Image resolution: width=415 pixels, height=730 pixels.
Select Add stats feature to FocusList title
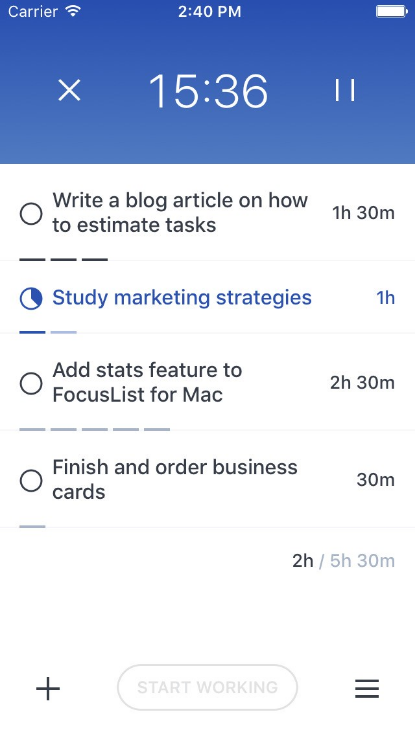(147, 383)
